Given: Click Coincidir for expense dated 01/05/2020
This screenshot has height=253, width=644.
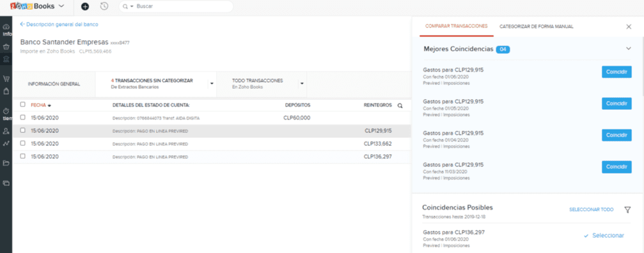Looking at the screenshot, I should tap(617, 103).
